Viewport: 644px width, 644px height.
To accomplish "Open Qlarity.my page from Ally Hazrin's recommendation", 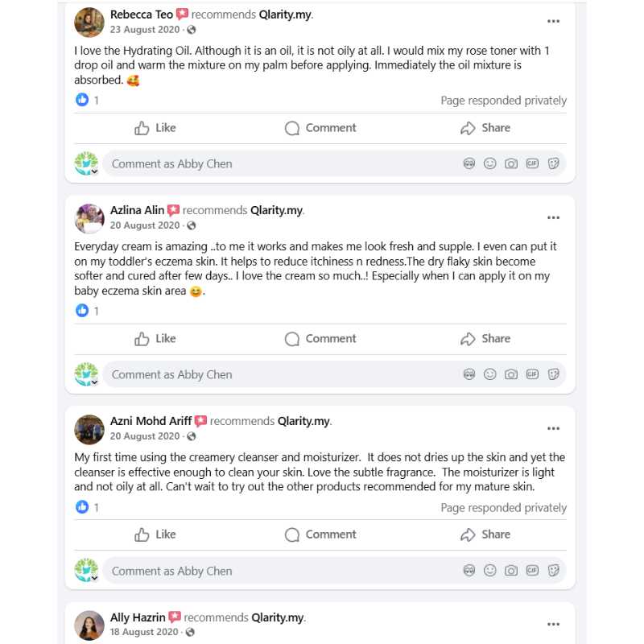I will point(278,617).
